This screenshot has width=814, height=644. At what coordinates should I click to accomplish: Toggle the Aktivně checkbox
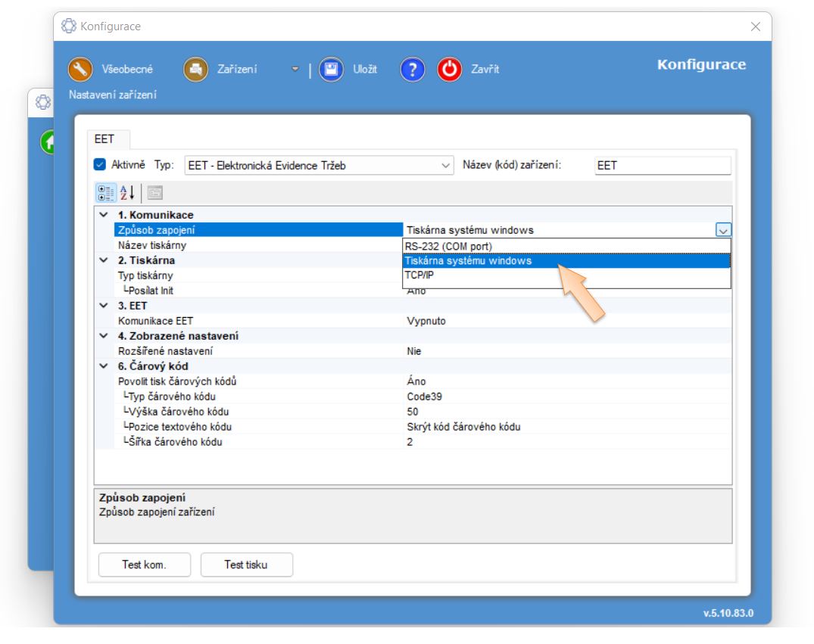(100, 165)
